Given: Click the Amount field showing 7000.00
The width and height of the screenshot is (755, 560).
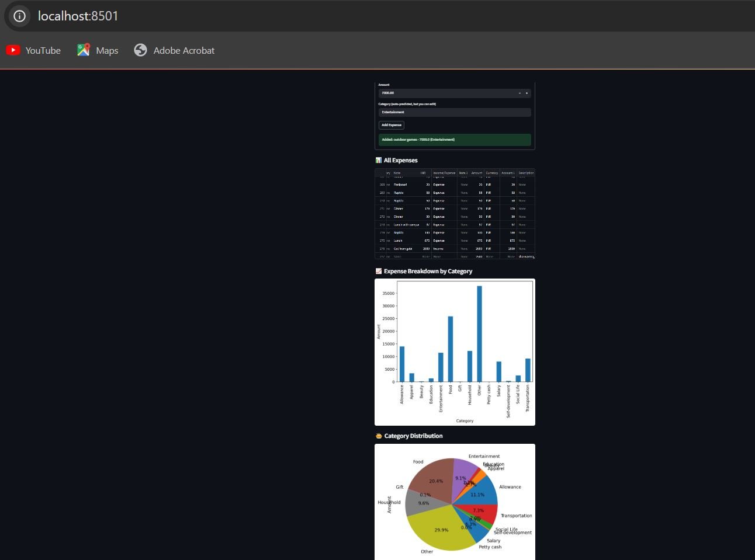Looking at the screenshot, I should pyautogui.click(x=444, y=93).
